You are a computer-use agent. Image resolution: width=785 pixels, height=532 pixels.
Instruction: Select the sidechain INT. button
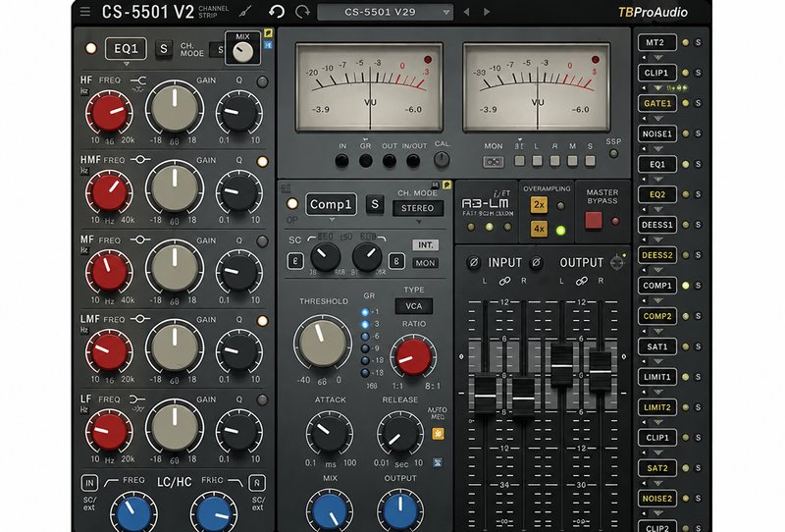click(426, 245)
